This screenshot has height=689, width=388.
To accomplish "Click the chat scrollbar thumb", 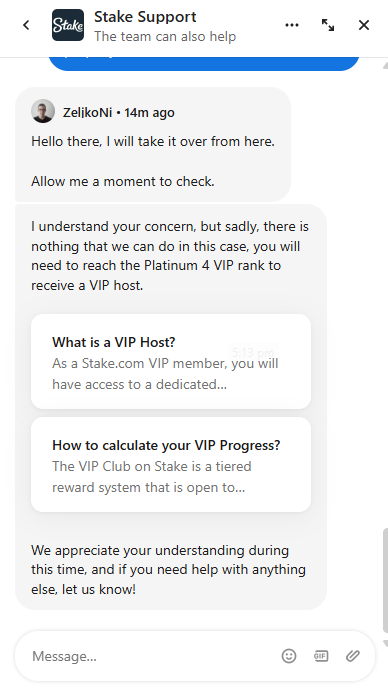I will [x=385, y=580].
